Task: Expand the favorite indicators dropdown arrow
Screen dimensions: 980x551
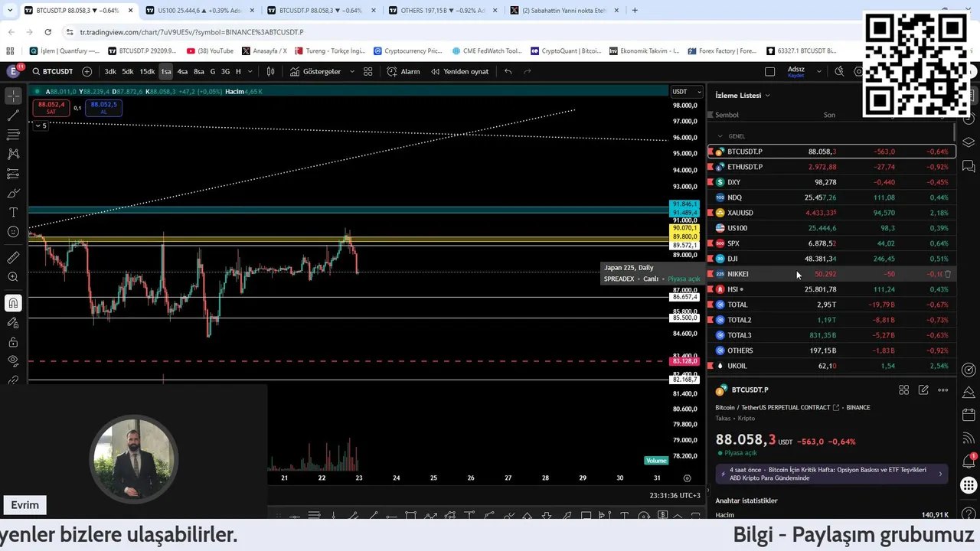Action: (352, 71)
